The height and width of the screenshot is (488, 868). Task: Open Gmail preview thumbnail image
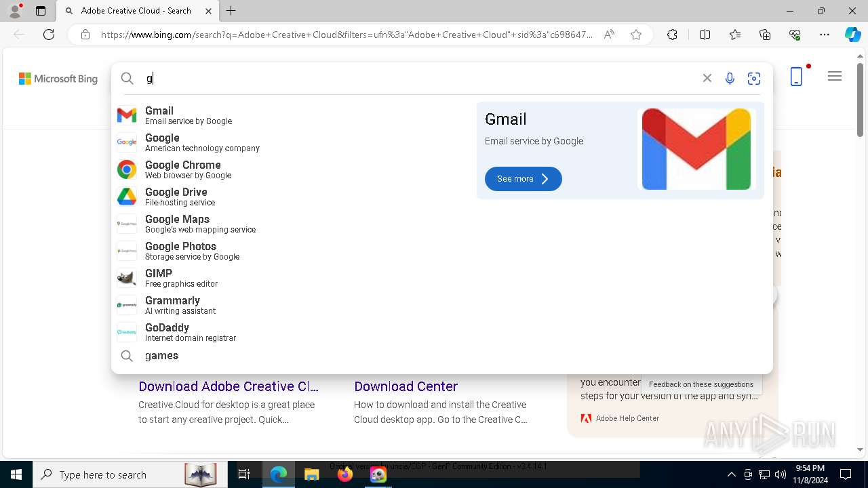(696, 149)
